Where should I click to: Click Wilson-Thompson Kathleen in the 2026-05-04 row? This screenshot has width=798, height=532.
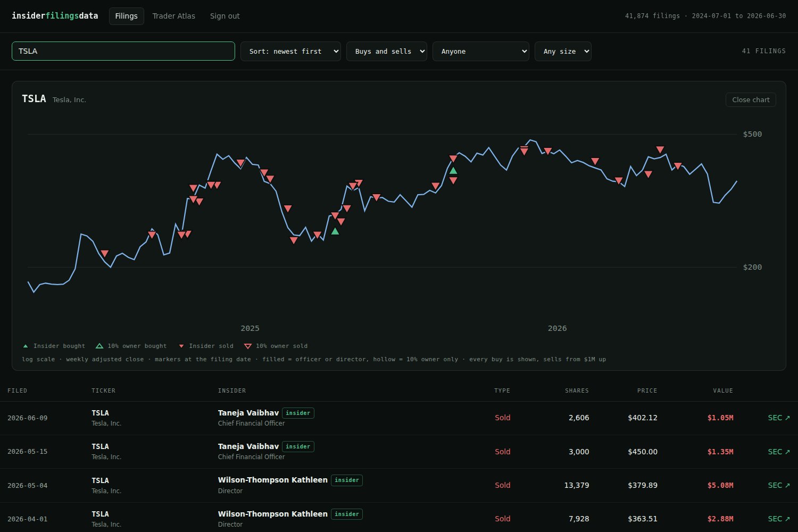[273, 480]
